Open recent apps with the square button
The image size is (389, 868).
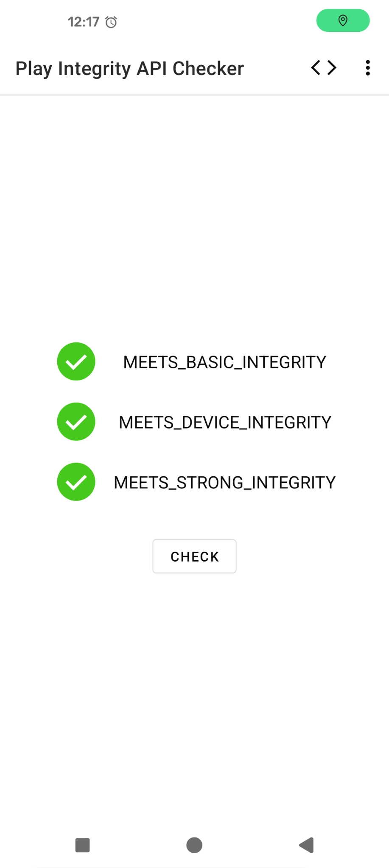pos(82,845)
